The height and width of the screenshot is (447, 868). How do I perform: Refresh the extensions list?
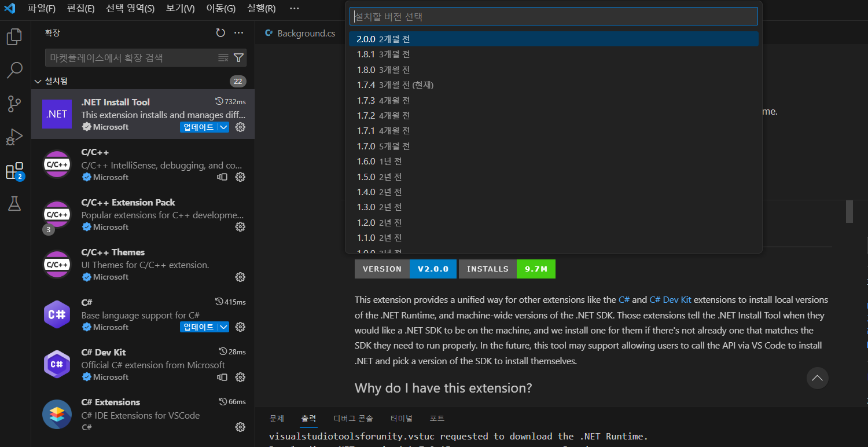(x=220, y=33)
